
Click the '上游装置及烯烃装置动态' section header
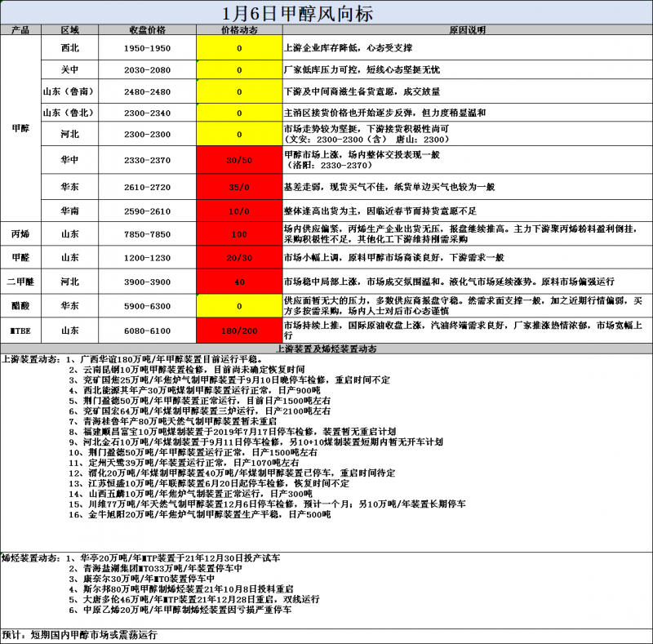pos(326,349)
